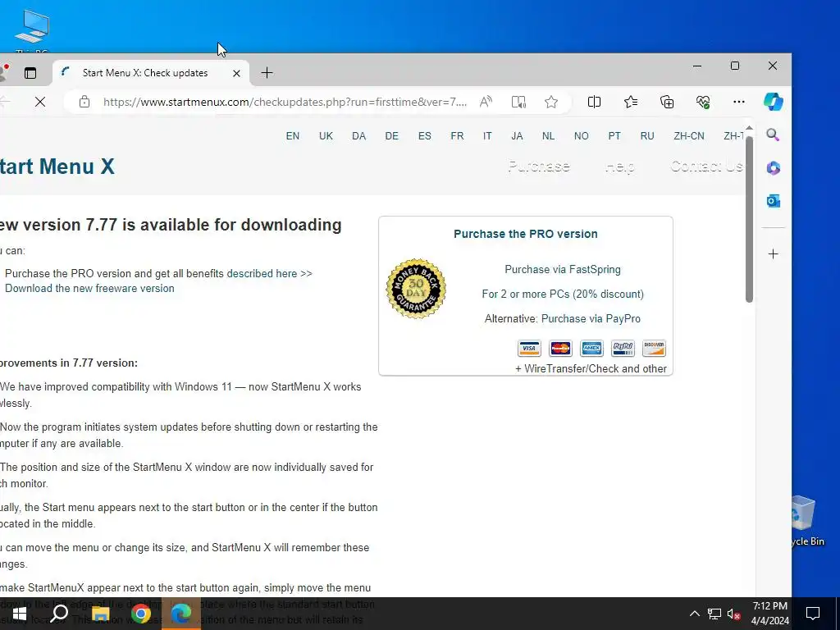Open the Outlook icon in sidebar
Screen dimensions: 840x630
point(773,201)
